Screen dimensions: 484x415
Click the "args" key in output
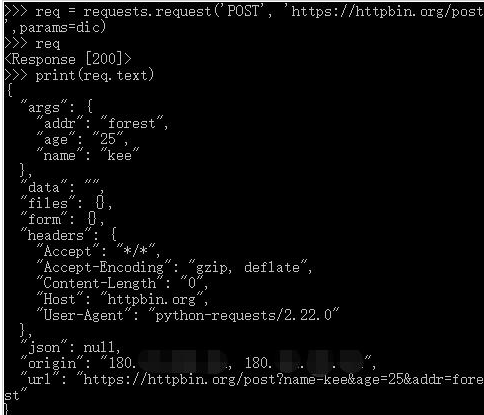click(44, 107)
